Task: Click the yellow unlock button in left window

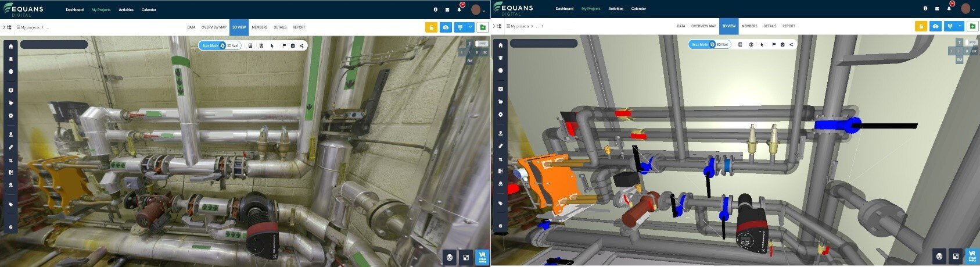Action: coord(431,27)
